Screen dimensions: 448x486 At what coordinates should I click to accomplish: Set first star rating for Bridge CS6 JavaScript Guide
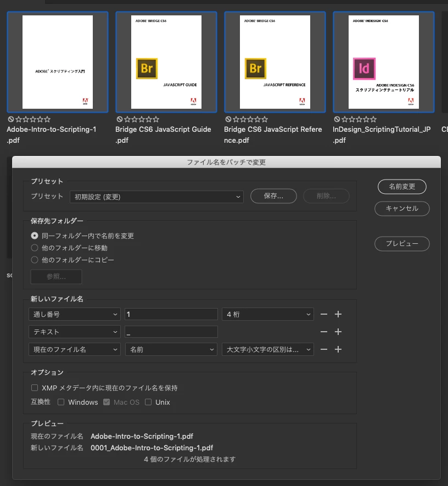[x=127, y=119]
